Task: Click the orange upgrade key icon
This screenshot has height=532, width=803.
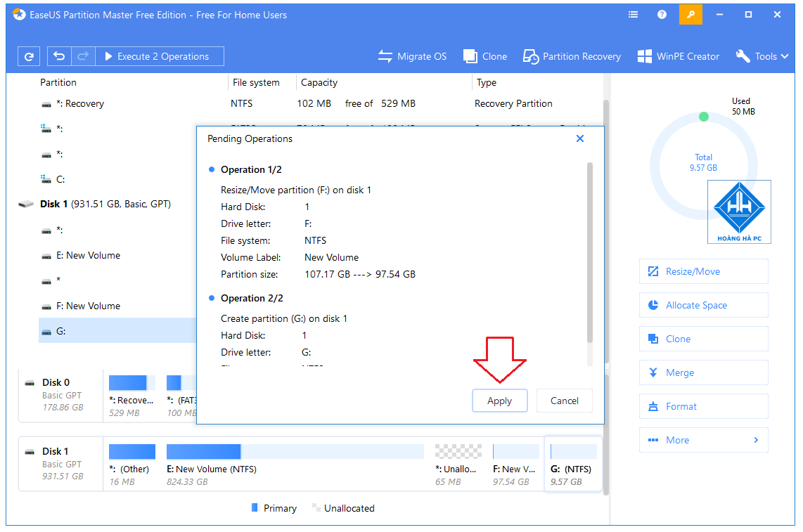Action: click(690, 14)
